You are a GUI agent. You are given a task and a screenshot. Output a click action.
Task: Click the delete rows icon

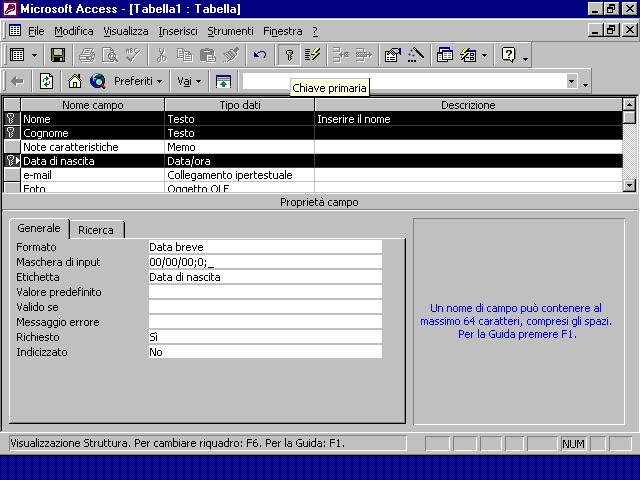[x=364, y=55]
